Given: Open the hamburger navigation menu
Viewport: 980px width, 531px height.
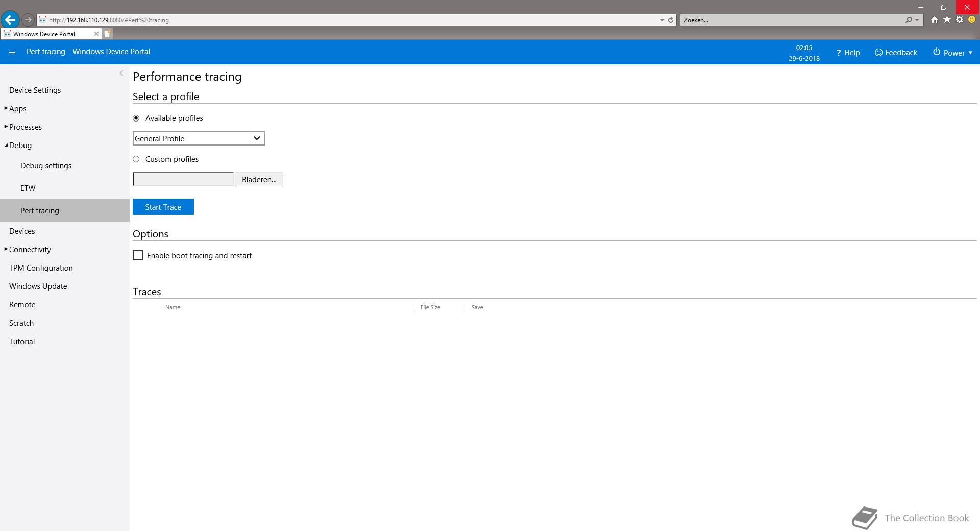Looking at the screenshot, I should coord(12,52).
